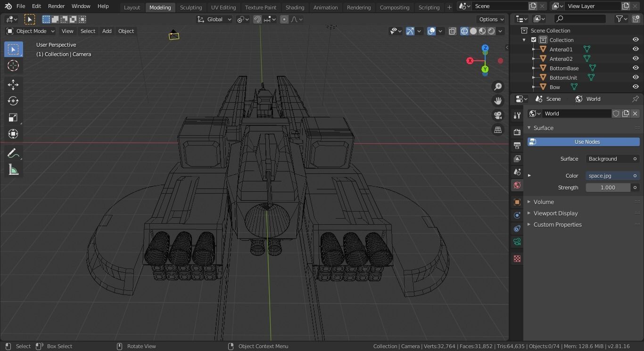Open the Render properties tab

point(517,132)
